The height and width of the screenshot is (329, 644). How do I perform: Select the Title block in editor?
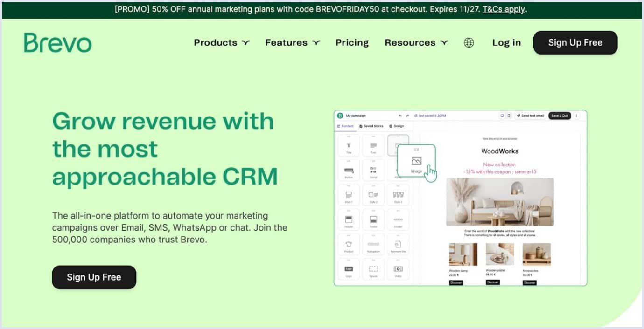click(x=349, y=146)
